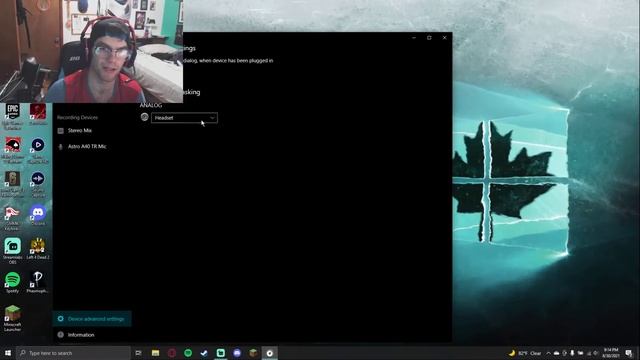Screen dimensions: 640x360
Task: Show hidden system tray icons
Action: (549, 353)
